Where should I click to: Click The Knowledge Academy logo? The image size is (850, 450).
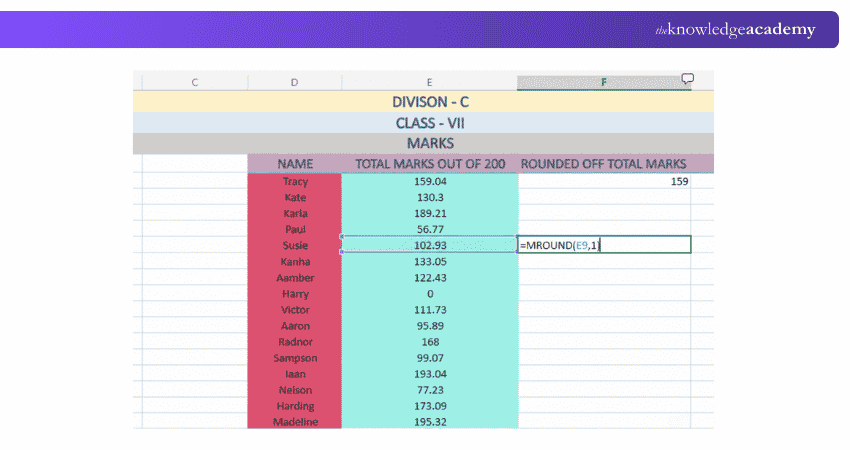(x=735, y=29)
